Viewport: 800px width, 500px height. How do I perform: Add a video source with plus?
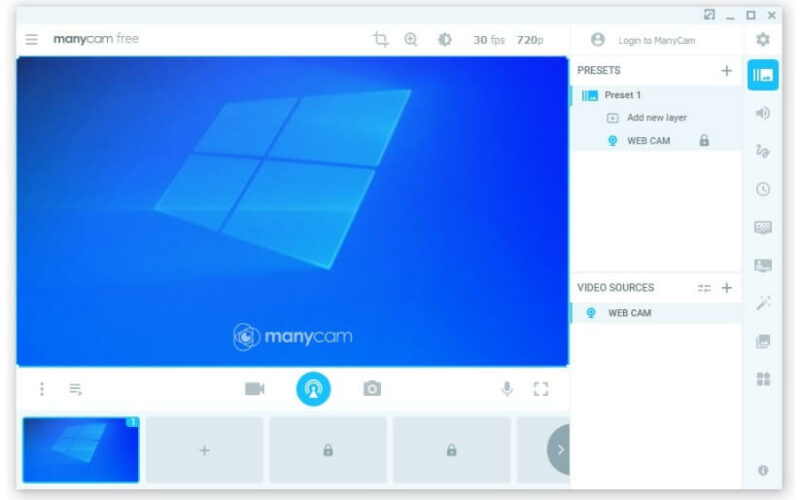pyautogui.click(x=727, y=288)
